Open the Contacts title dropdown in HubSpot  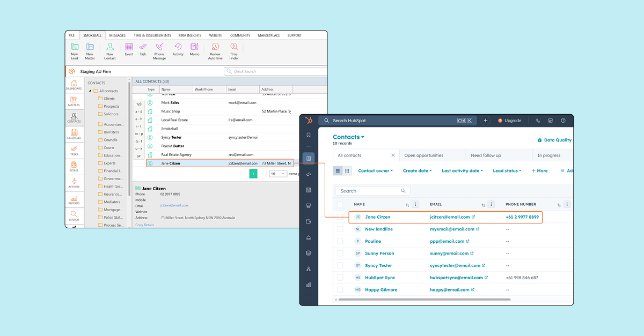349,137
